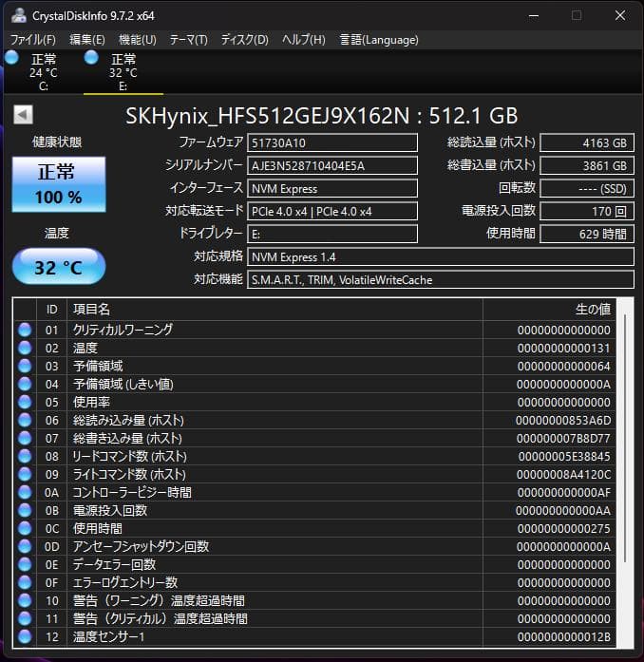Select raw value 0000008A4120C

tap(563, 475)
